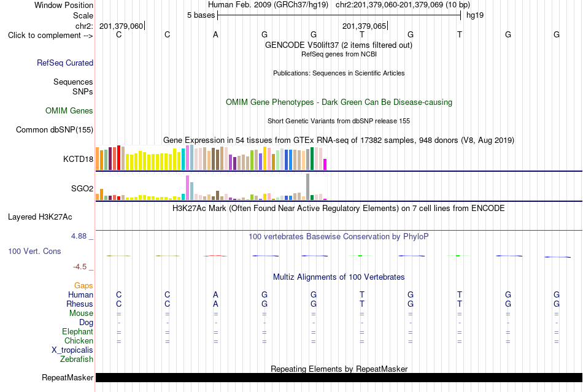The height and width of the screenshot is (392, 583).
Task: Click the magenta last bar in KCTD18 chart
Action: pos(325,164)
